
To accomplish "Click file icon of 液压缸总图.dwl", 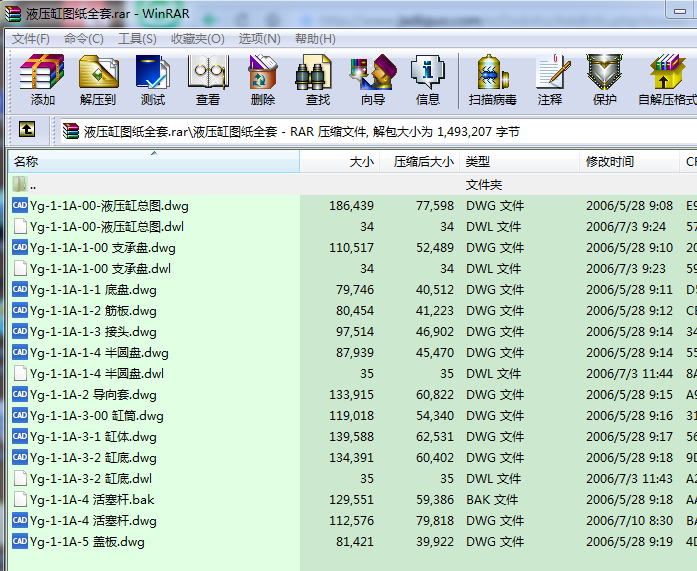I will point(20,226).
